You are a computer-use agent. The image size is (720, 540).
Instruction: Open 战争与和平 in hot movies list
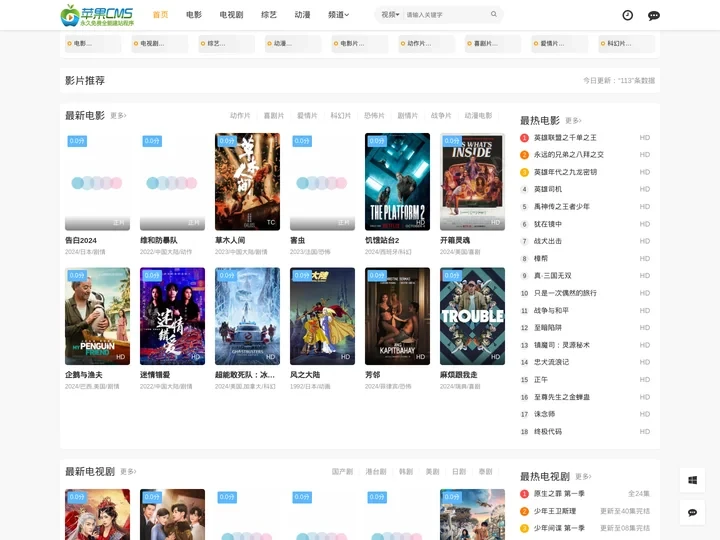point(551,310)
